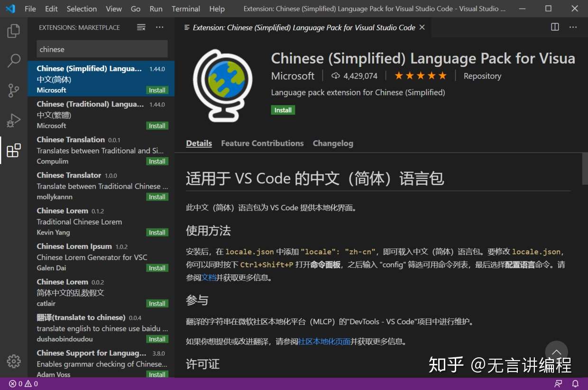The height and width of the screenshot is (390, 588).
Task: Select Chinese Translation list item
Action: pyautogui.click(x=101, y=150)
